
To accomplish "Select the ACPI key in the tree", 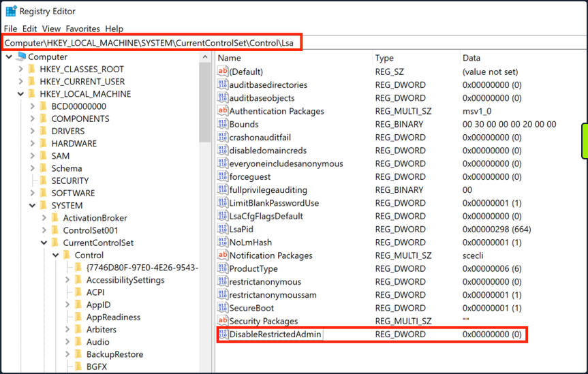I will coord(95,292).
